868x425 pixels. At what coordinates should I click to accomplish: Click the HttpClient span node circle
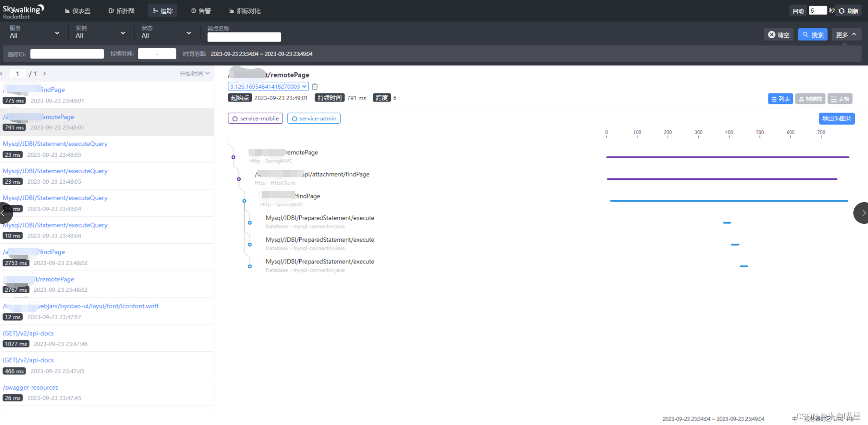(239, 179)
